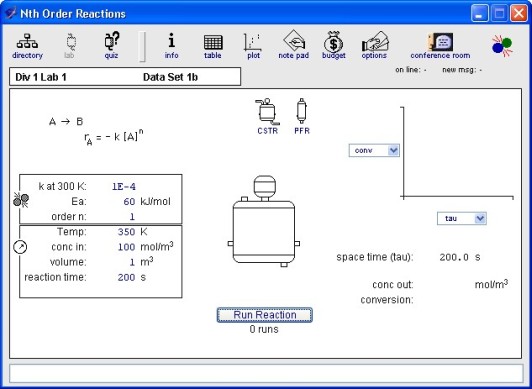Click the status message bar at bottom
This screenshot has height=389, width=532.
266,374
